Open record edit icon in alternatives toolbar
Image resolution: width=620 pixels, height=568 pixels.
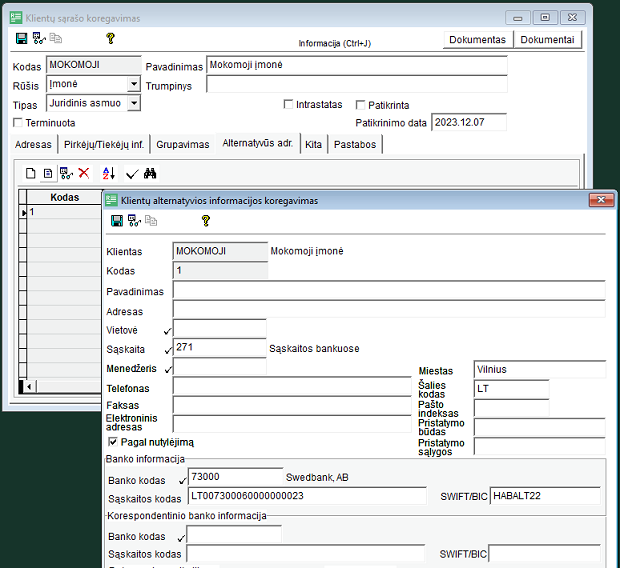pyautogui.click(x=48, y=174)
